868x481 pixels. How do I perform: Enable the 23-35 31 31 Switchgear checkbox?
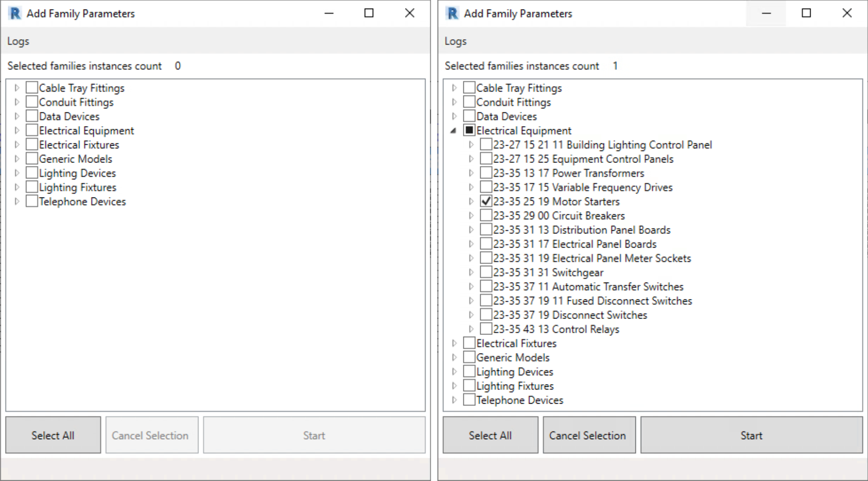(x=486, y=272)
